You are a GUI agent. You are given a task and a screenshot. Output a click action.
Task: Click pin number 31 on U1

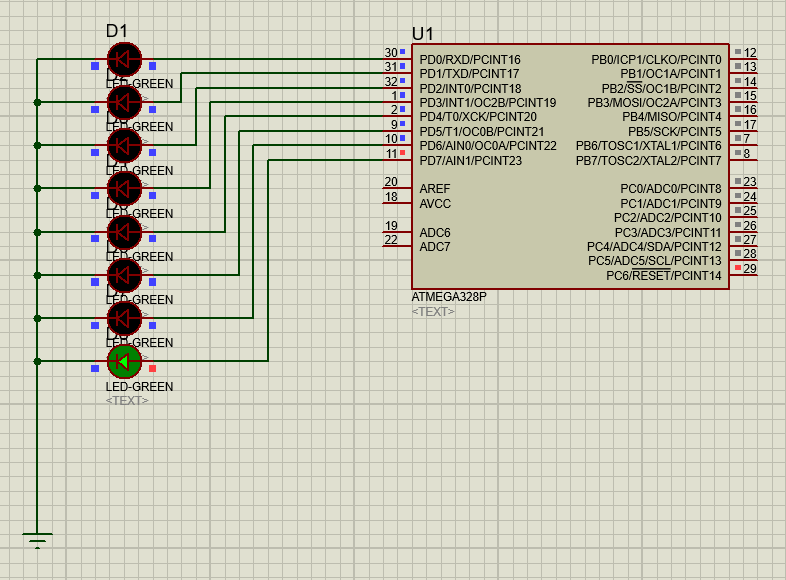(x=391, y=67)
